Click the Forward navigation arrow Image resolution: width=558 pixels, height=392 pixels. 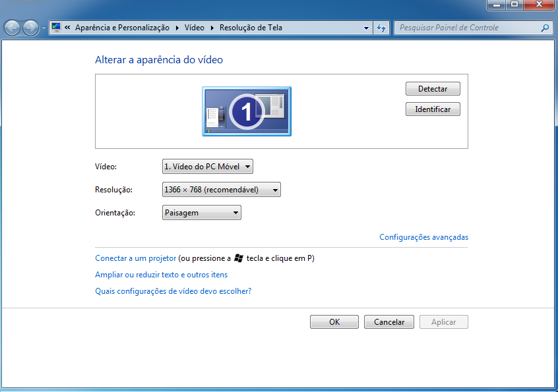[30, 28]
